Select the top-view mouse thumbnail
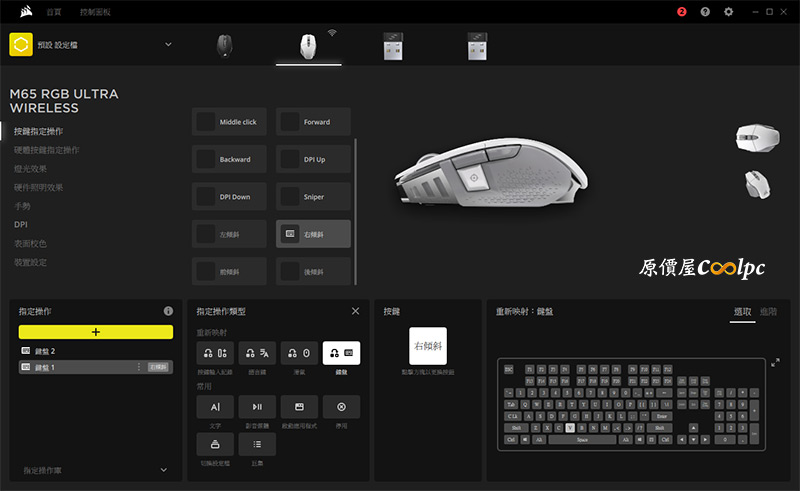This screenshot has height=491, width=800. tap(750, 183)
